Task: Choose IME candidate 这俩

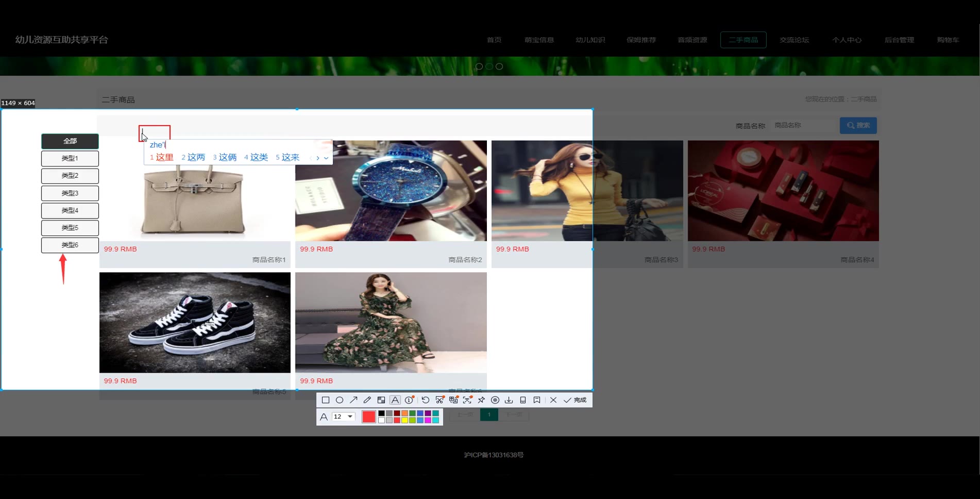Action: 225,157
